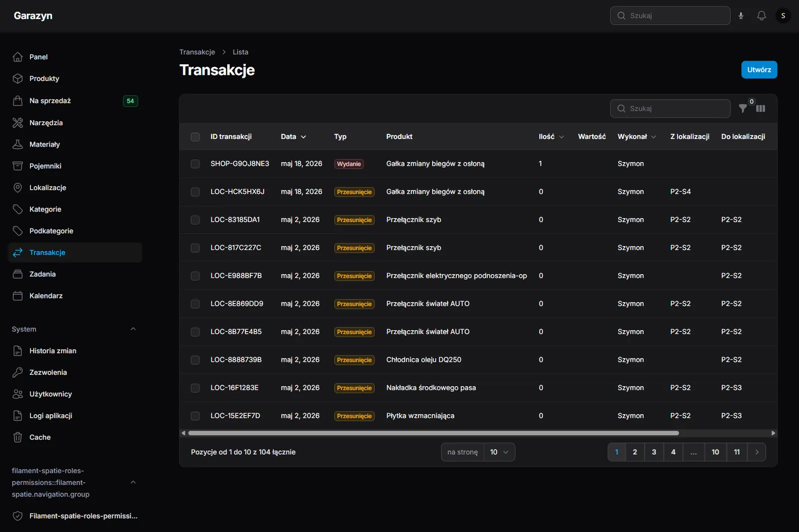Click the Zadania icon in sidebar
Image resolution: width=799 pixels, height=532 pixels.
[17, 274]
